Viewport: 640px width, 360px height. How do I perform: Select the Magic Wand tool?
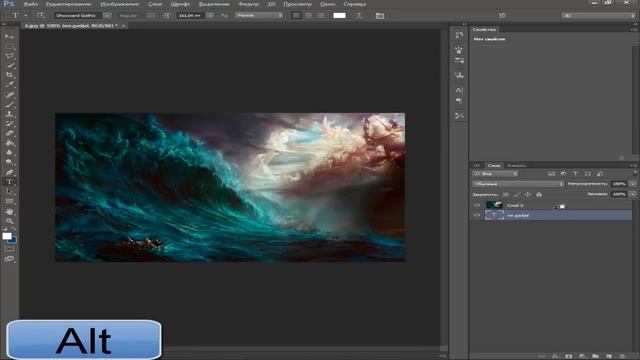pyautogui.click(x=9, y=66)
